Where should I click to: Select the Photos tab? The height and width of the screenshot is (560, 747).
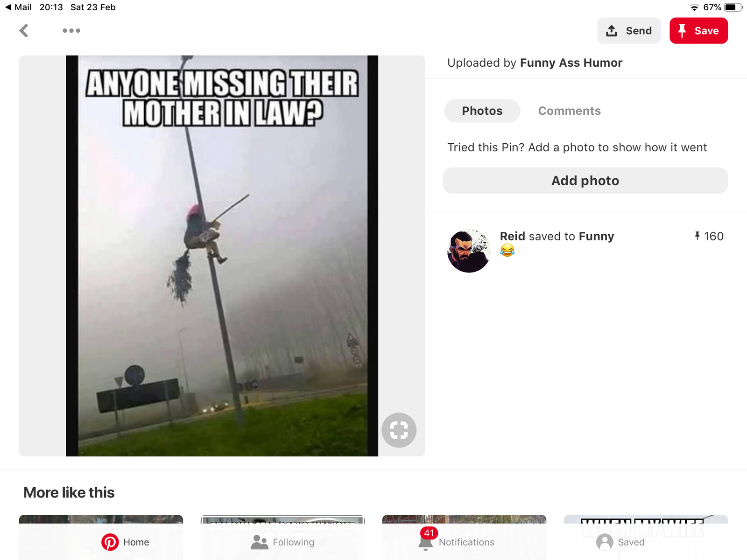482,111
